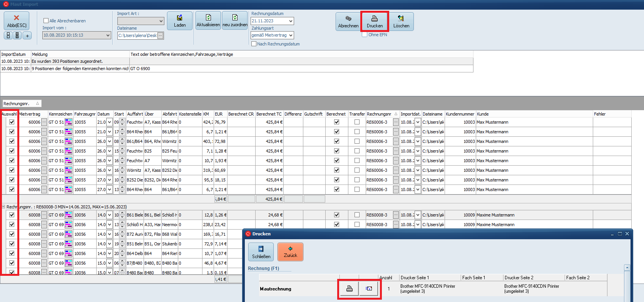Close print dialog via Schließen button

tap(261, 252)
